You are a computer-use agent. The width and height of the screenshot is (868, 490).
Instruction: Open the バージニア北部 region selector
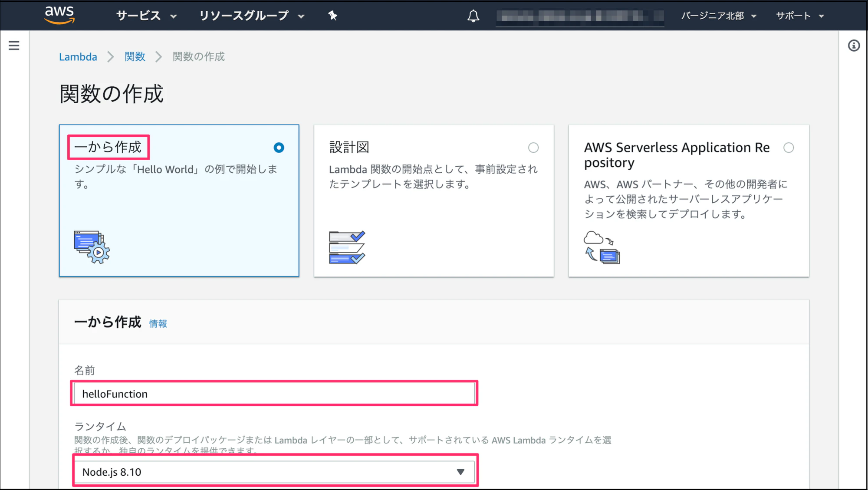point(719,16)
